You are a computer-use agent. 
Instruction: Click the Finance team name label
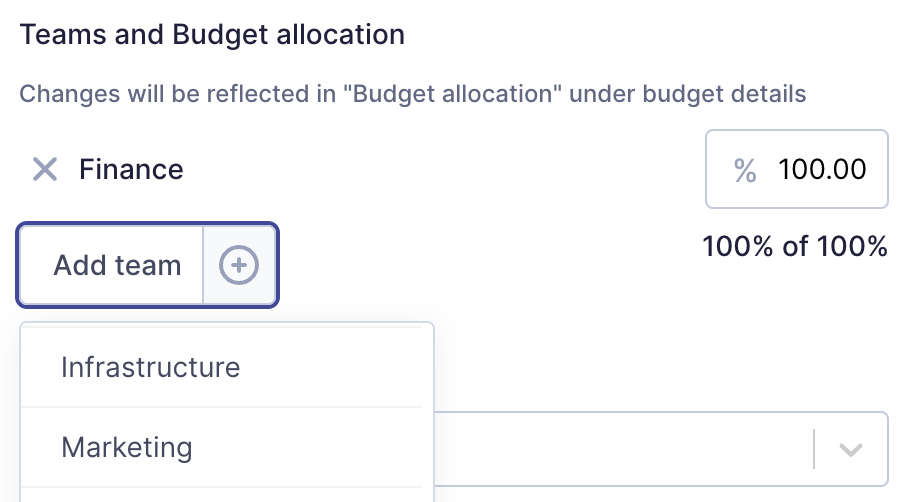coord(131,169)
